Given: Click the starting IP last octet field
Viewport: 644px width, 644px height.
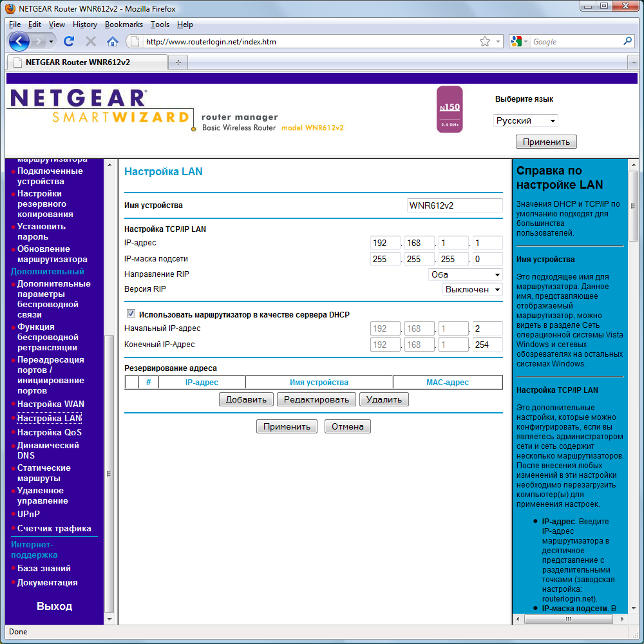Looking at the screenshot, I should tap(488, 328).
